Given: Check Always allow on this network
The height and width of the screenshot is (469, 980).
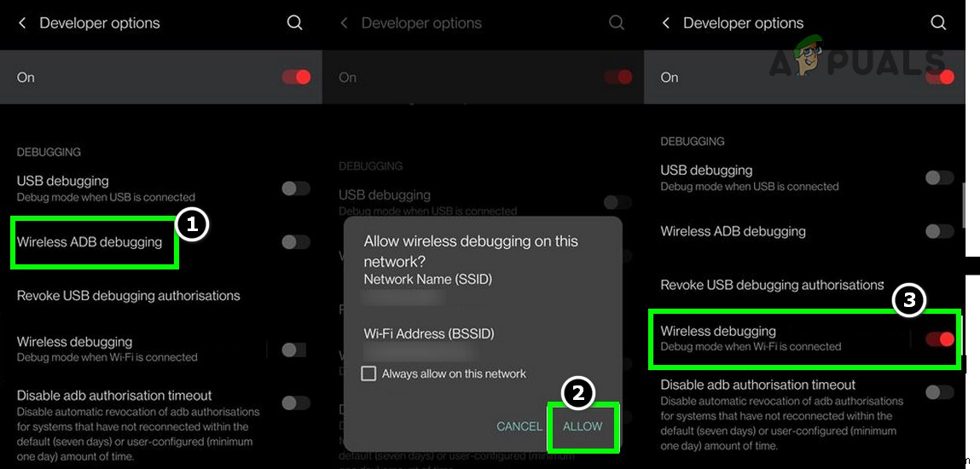Looking at the screenshot, I should 368,373.
